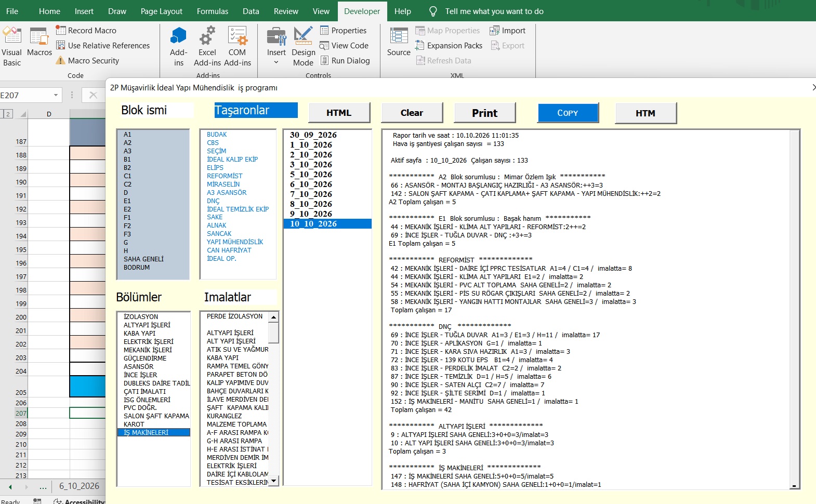Open Macro Security settings

88,61
